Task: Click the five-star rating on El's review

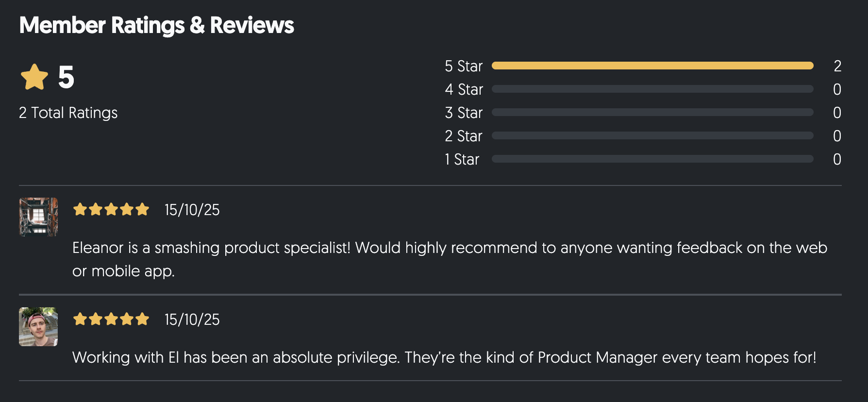Action: click(111, 319)
